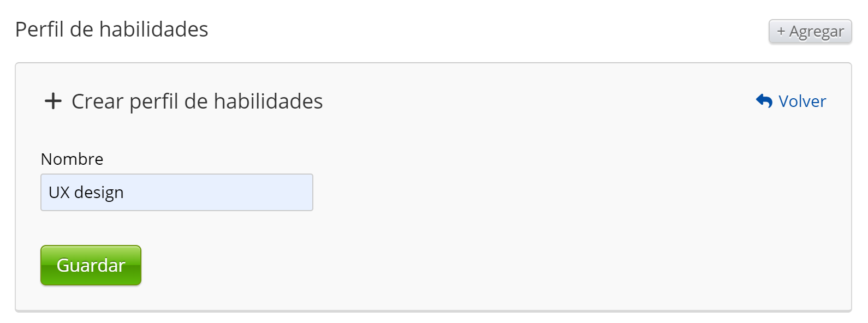868x323 pixels.
Task: Click the word 'UX' in Nombre input
Action: tap(59, 193)
